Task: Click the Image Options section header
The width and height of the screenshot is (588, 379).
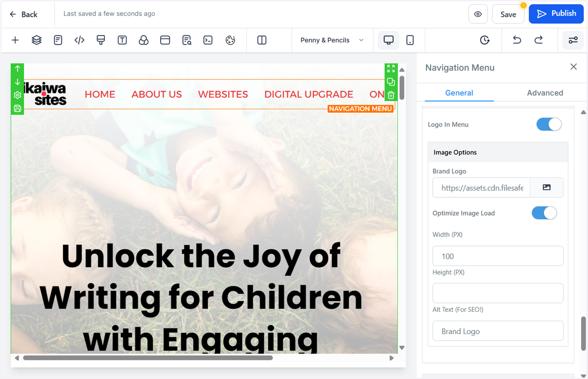Action: click(498, 152)
